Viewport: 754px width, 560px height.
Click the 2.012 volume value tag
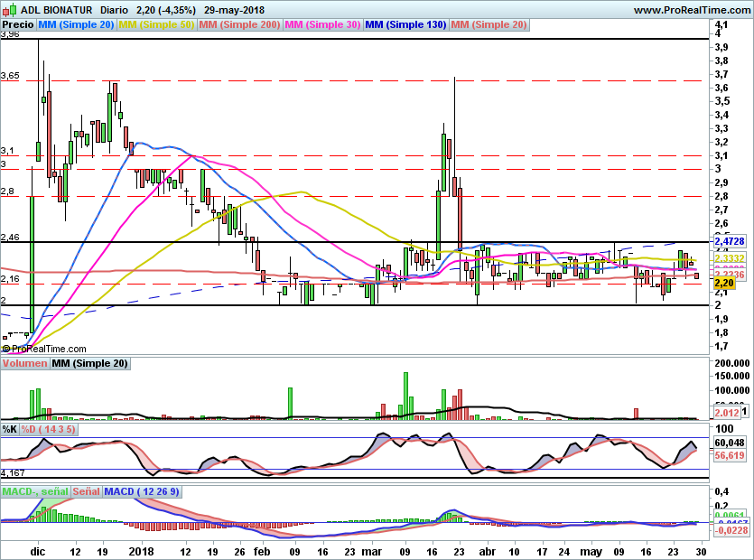(x=727, y=412)
